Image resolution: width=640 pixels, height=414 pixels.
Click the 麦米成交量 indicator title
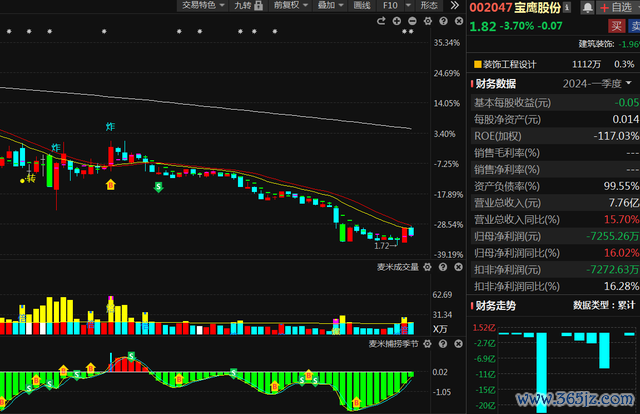click(398, 267)
